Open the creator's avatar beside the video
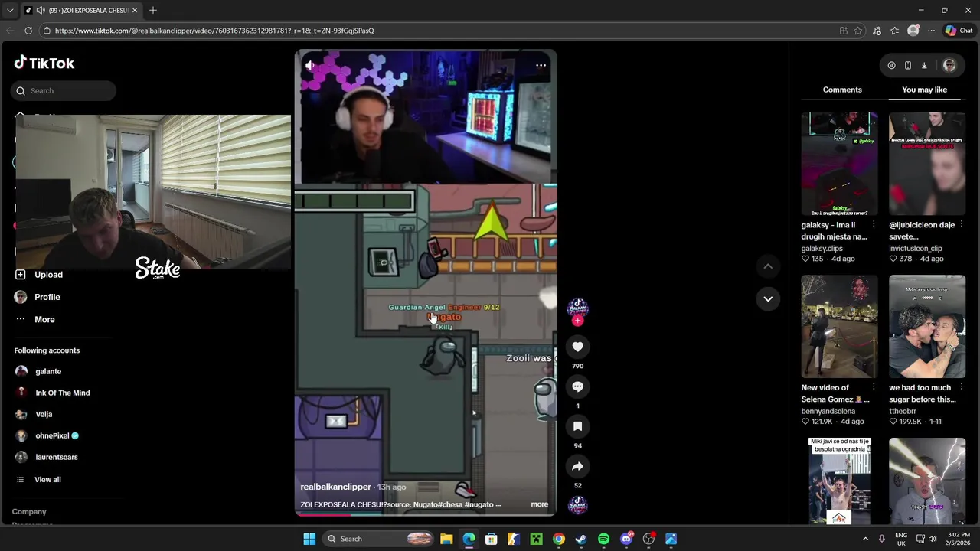Screen dimensions: 980x551 (x=577, y=308)
